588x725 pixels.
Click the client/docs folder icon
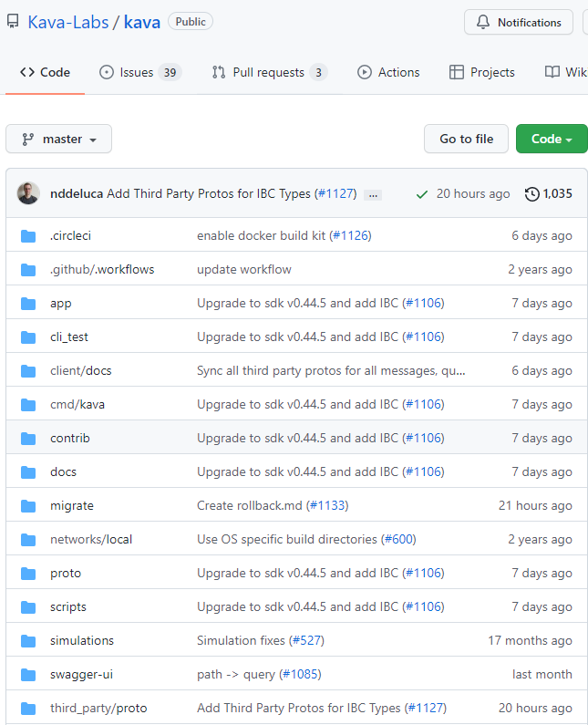click(x=28, y=371)
